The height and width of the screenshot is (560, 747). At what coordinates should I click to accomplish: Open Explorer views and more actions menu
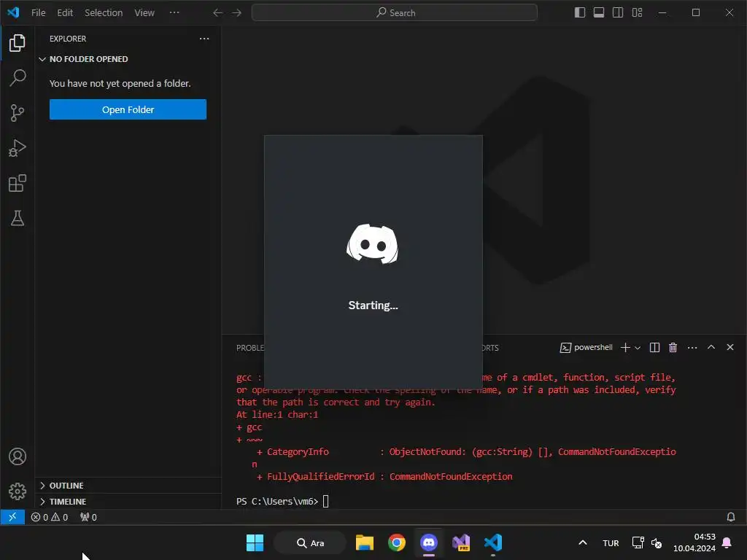click(x=204, y=39)
